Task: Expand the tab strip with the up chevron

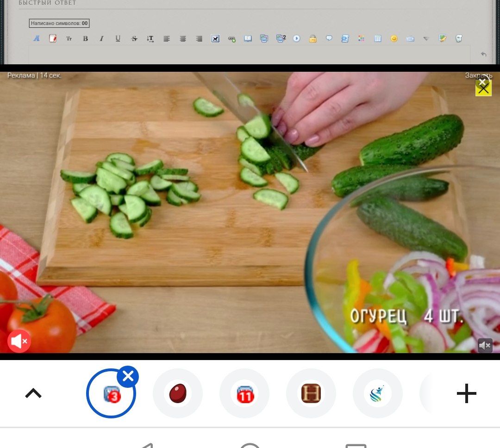Action: point(33,393)
